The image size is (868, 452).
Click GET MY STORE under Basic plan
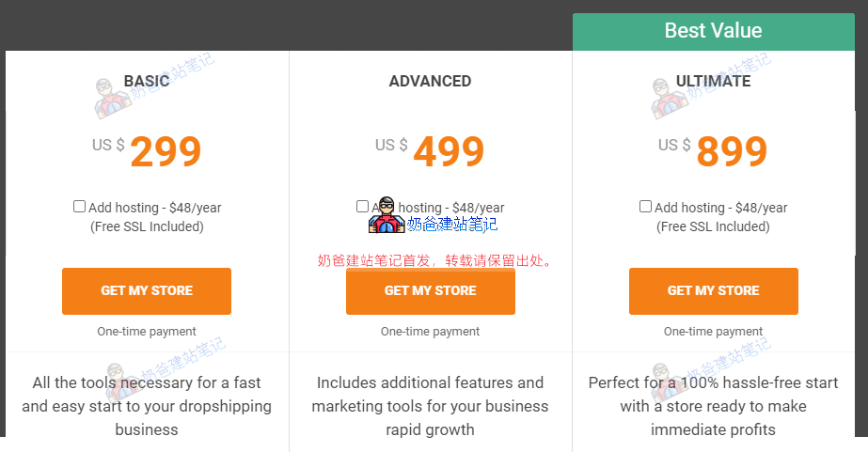[147, 291]
